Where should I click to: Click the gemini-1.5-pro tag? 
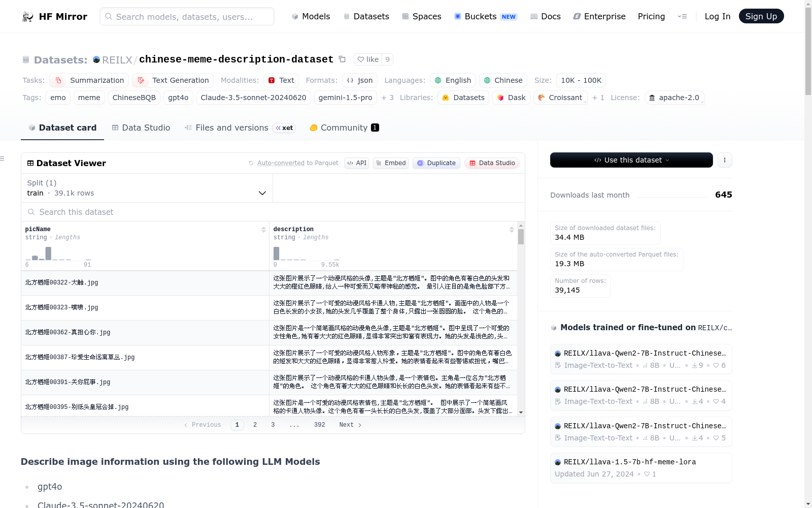coord(345,98)
